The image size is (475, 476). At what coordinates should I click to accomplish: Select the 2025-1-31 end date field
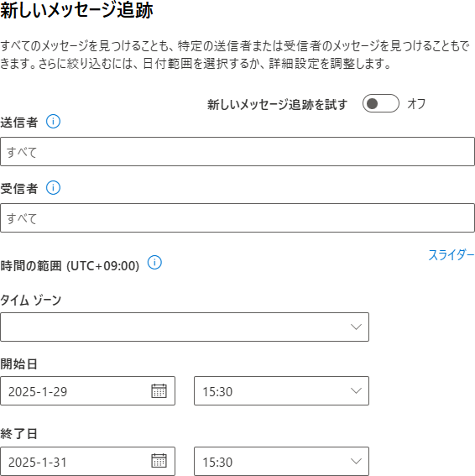coord(87,461)
